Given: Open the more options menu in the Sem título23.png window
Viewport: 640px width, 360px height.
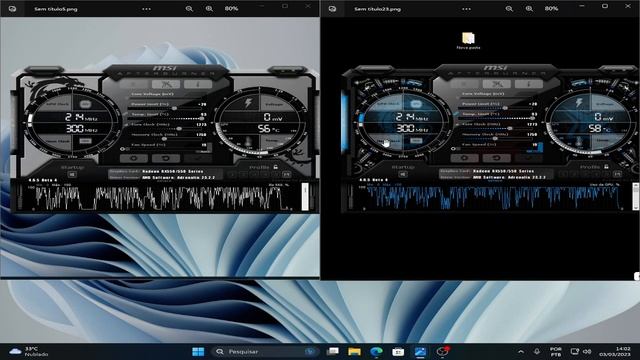Looking at the screenshot, I should [x=466, y=9].
